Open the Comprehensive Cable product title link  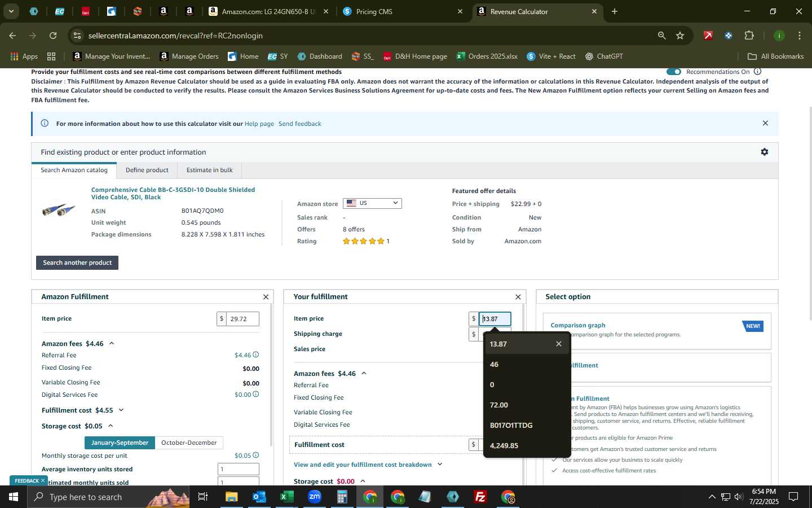click(173, 193)
